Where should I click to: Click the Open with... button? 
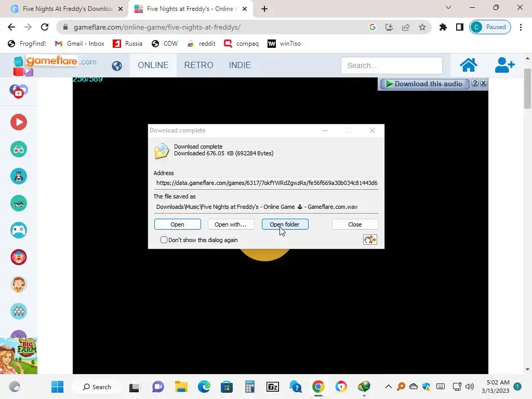tap(231, 224)
